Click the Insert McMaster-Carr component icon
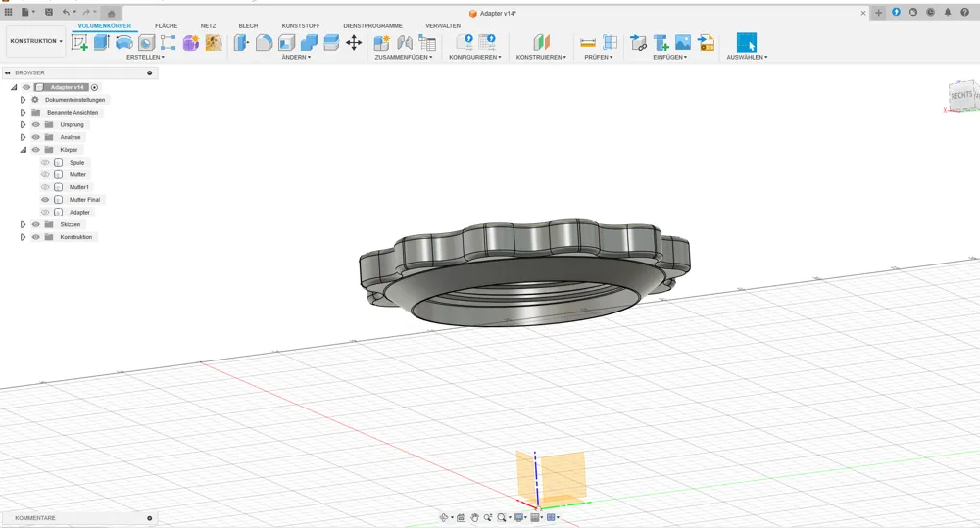The width and height of the screenshot is (980, 528). (661, 42)
